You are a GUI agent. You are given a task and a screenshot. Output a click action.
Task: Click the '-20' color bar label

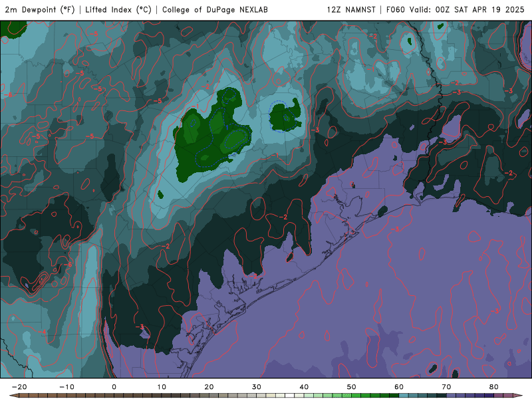[19, 387]
